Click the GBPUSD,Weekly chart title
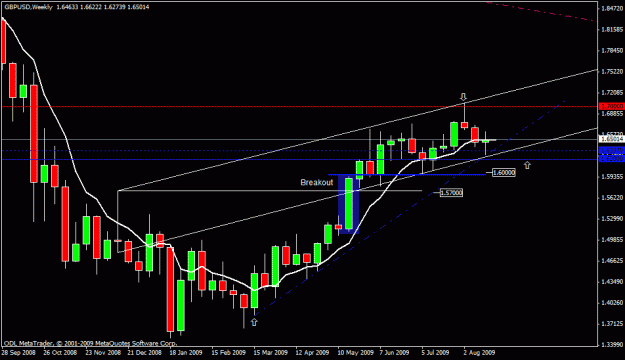625x360 pixels. coord(28,7)
